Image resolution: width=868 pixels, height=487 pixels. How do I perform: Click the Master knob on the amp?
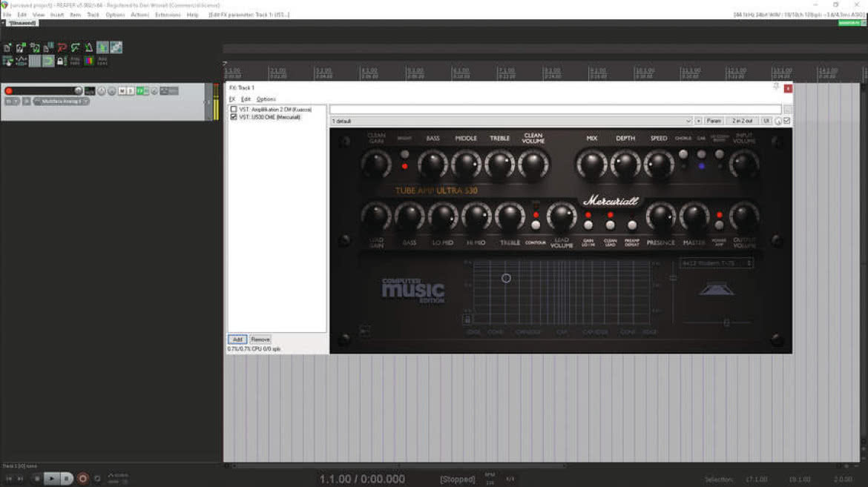pos(694,216)
